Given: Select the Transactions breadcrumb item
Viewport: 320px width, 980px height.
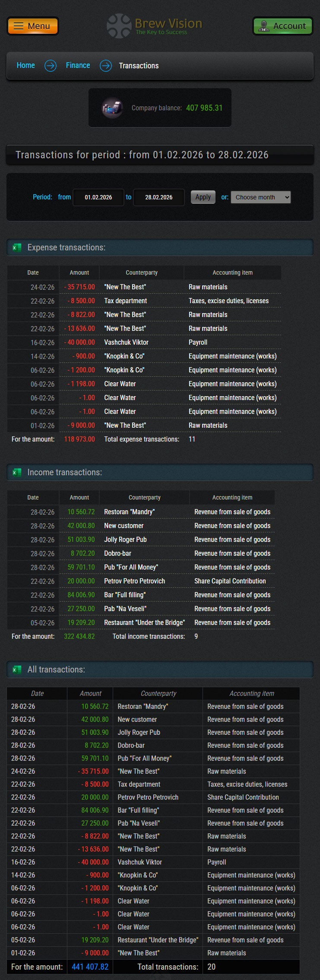Looking at the screenshot, I should 139,65.
